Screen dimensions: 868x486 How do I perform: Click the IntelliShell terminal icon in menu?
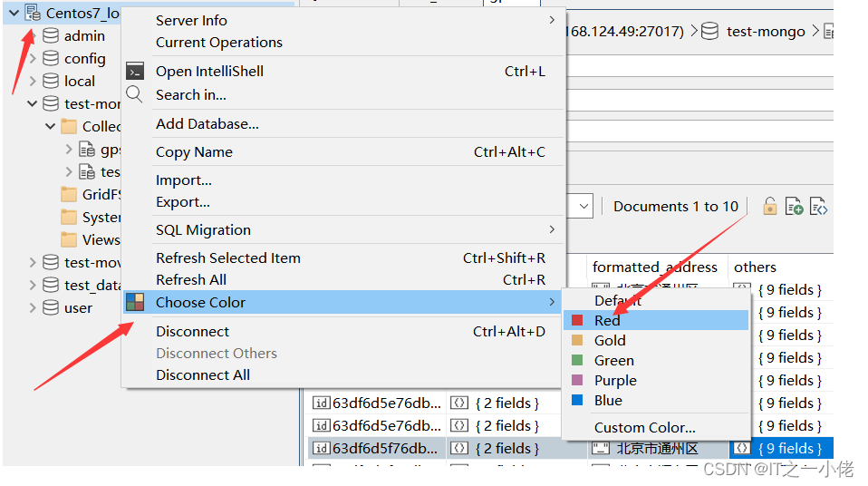(135, 72)
